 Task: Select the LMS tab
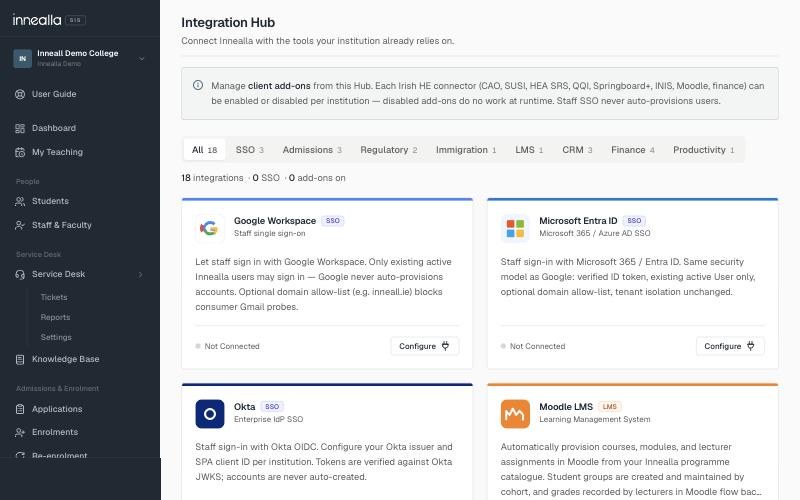(x=529, y=150)
